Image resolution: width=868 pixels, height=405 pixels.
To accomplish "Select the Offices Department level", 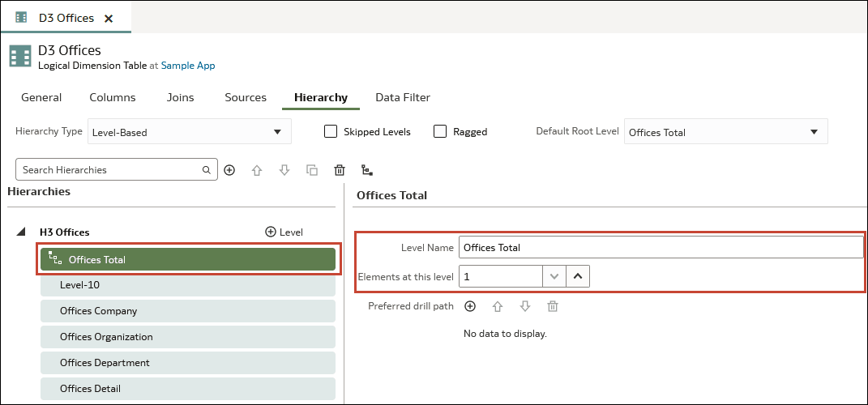I will (188, 363).
